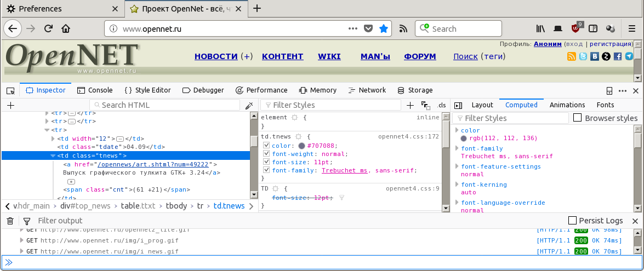The width and height of the screenshot is (644, 271).
Task: Open the RSS feed icon in toolbar
Action: pyautogui.click(x=403, y=28)
